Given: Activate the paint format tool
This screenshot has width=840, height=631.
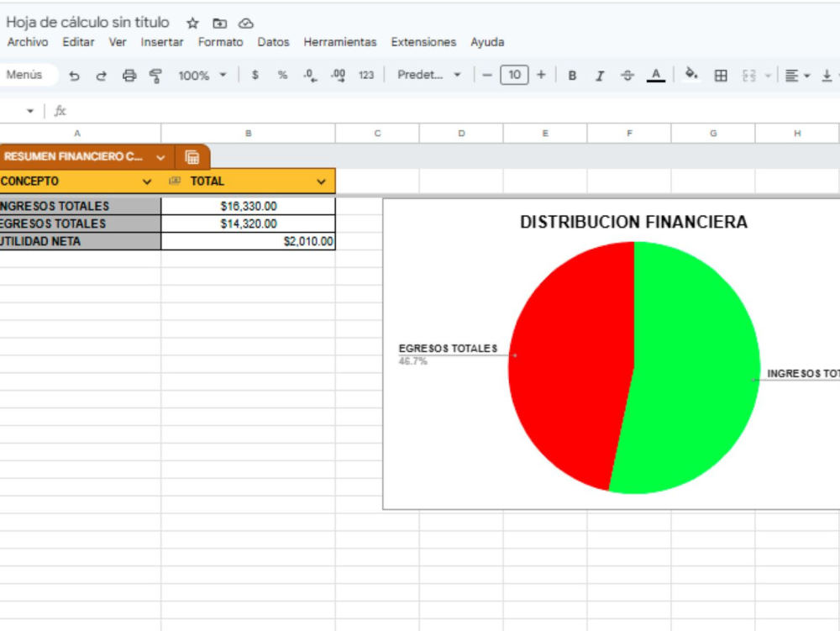Looking at the screenshot, I should [x=156, y=76].
